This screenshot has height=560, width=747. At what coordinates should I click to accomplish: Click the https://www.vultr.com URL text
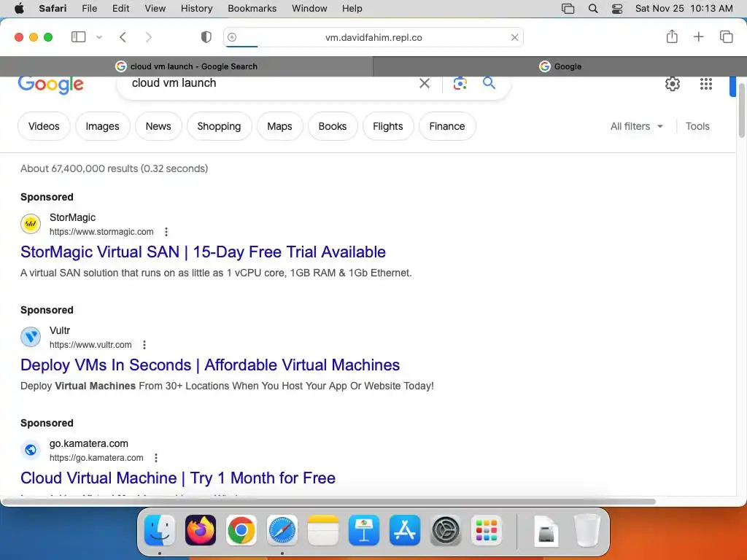pyautogui.click(x=90, y=345)
